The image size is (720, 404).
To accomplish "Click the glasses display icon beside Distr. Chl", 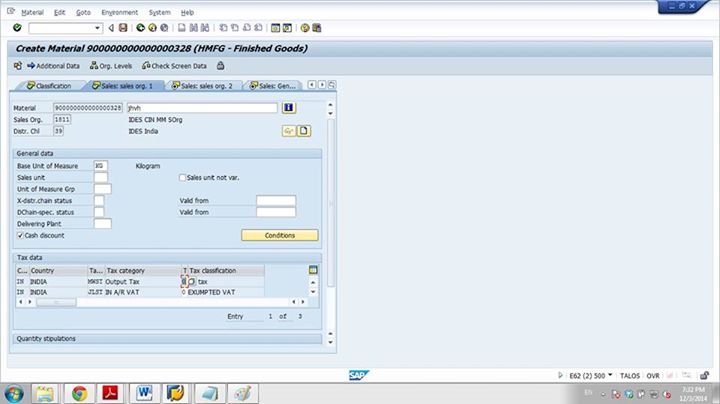I will (x=288, y=131).
